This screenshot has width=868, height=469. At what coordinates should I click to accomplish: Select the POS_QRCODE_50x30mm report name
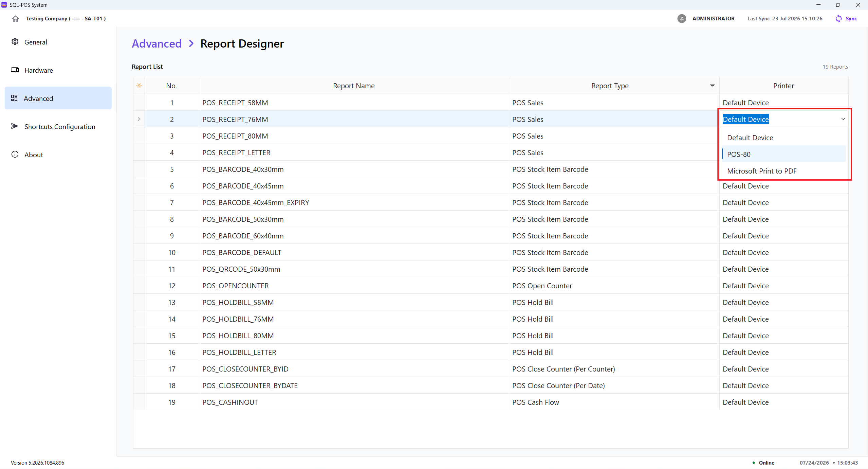(x=241, y=269)
